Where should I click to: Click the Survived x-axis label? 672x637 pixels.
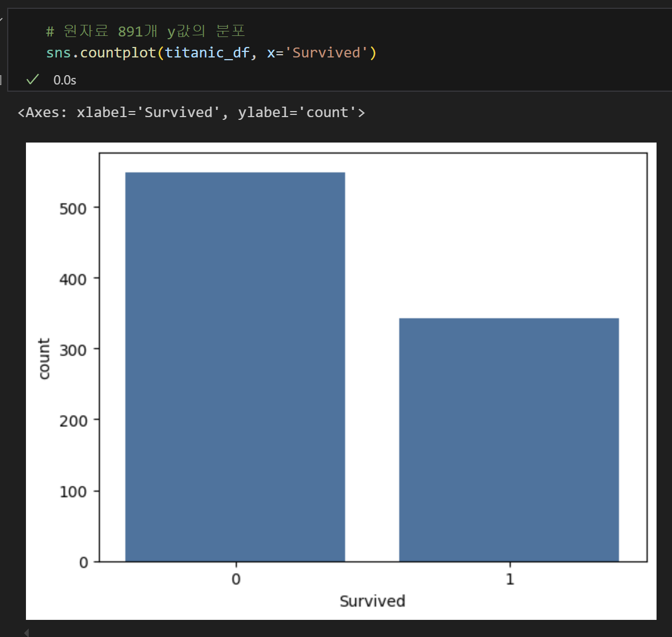click(x=372, y=601)
